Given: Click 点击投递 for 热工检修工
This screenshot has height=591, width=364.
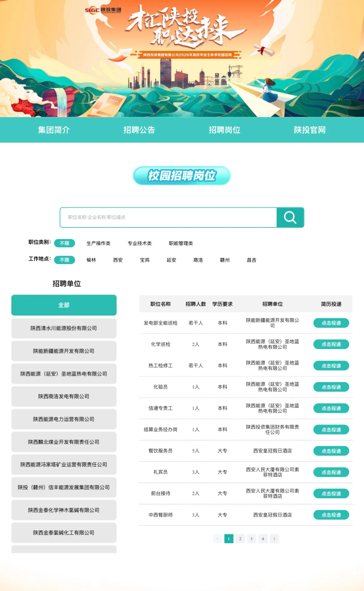Looking at the screenshot, I should click(x=331, y=366).
